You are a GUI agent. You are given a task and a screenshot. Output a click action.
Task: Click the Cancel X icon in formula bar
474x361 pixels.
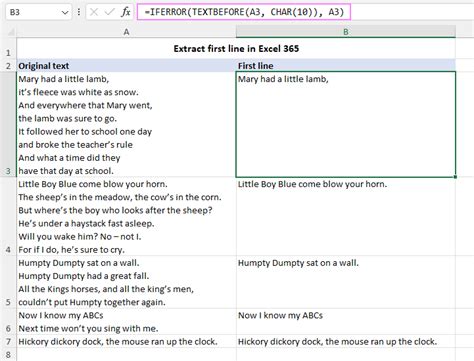coord(94,12)
